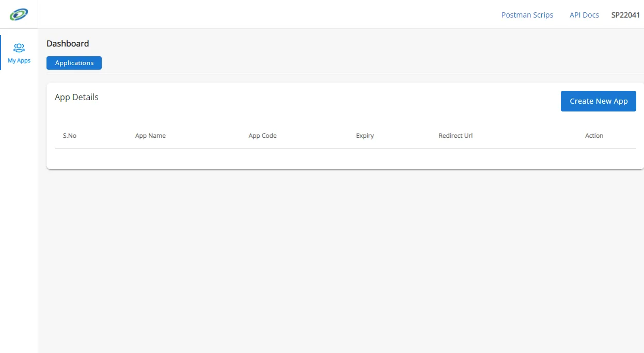Click the blank top header bar area
The image size is (644, 353).
tap(258, 14)
